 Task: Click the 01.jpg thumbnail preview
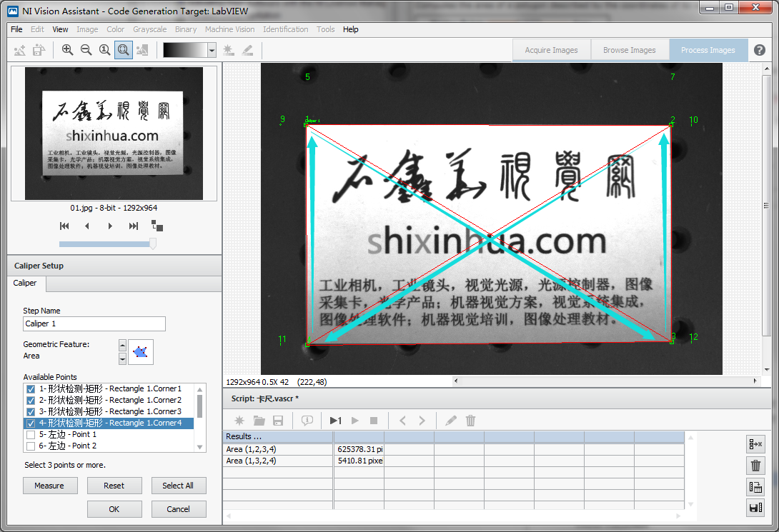point(114,134)
